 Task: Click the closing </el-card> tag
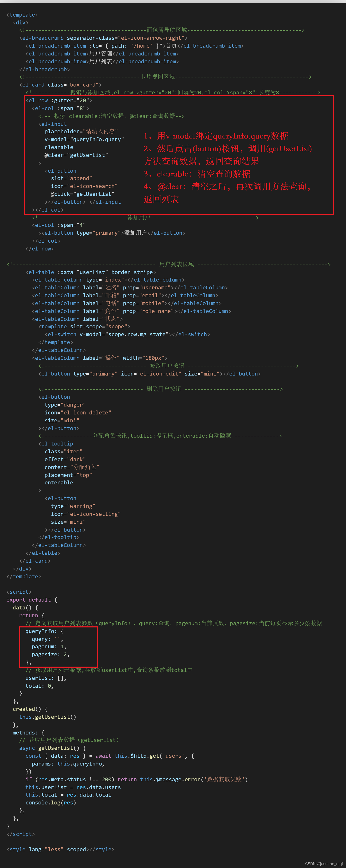[35, 561]
